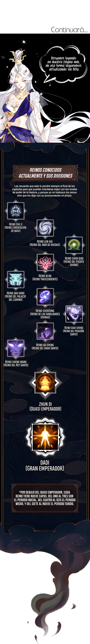90x644 pixels.
Task: Select the Reino Shentong purple swirl icon
Action: pos(45,297)
